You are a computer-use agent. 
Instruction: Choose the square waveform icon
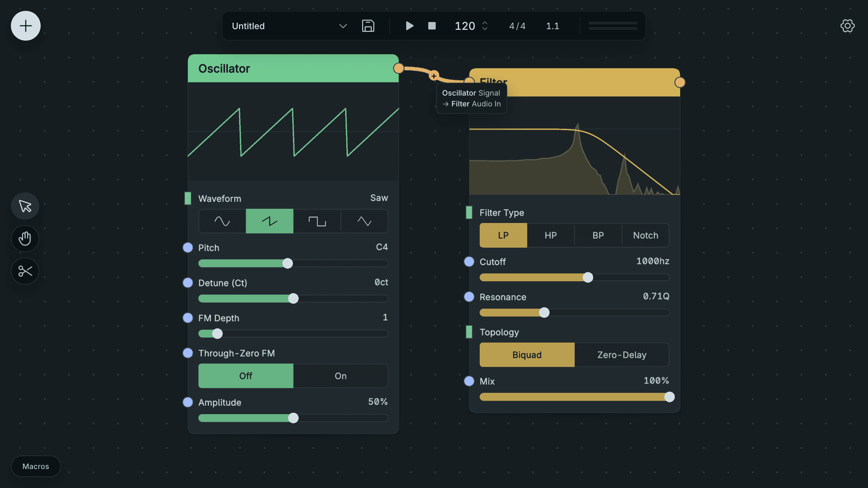pyautogui.click(x=317, y=221)
